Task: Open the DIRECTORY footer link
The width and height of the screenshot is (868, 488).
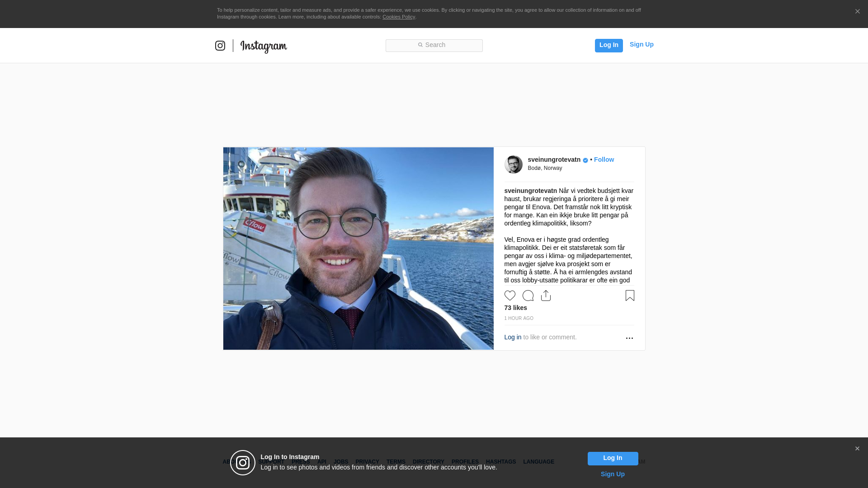Action: [429, 462]
